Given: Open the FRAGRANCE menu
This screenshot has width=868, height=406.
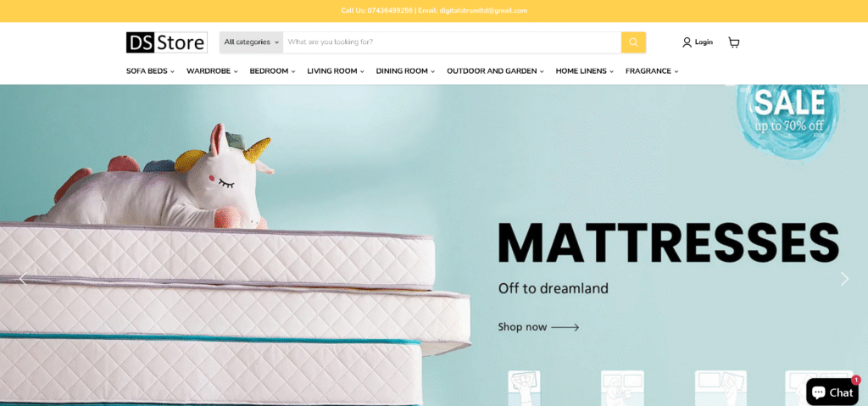Looking at the screenshot, I should pyautogui.click(x=652, y=71).
